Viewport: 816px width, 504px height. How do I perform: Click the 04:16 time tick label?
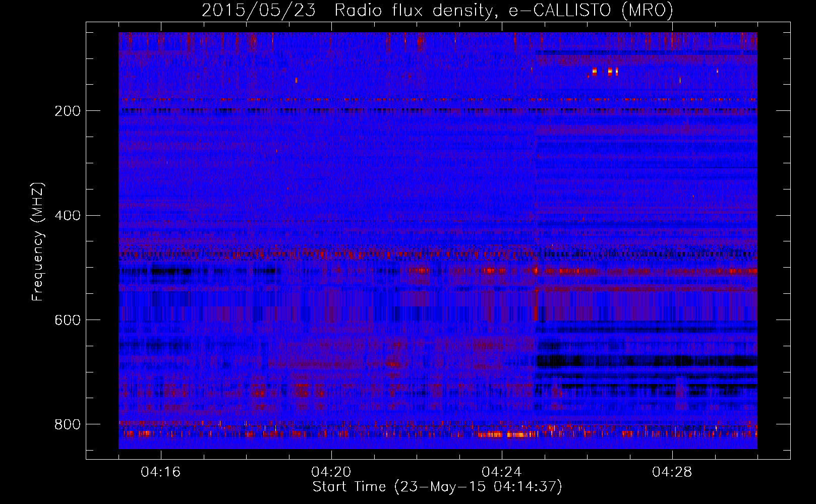pos(161,472)
